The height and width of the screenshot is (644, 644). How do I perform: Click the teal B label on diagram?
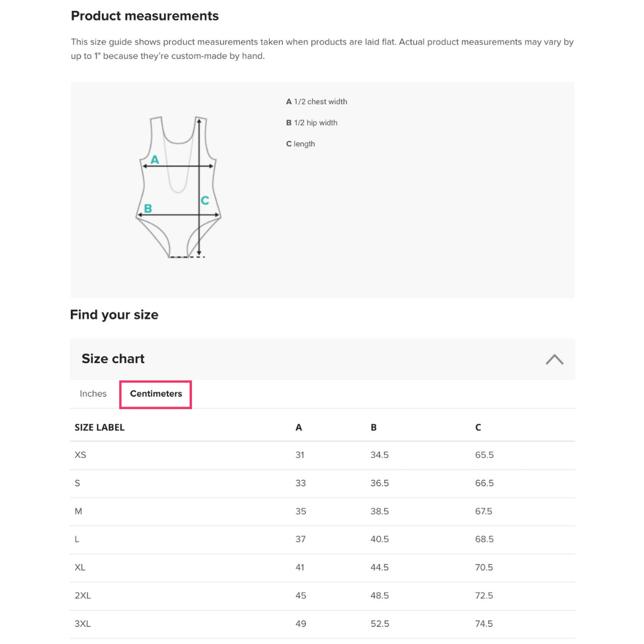[x=148, y=209]
